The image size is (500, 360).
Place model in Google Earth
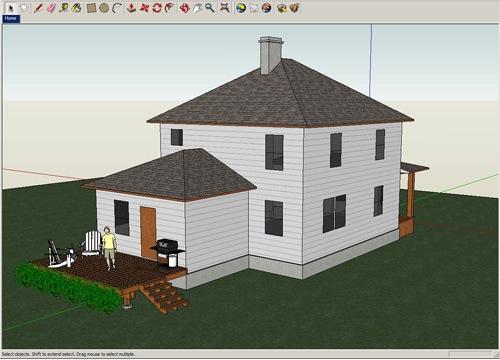(267, 8)
